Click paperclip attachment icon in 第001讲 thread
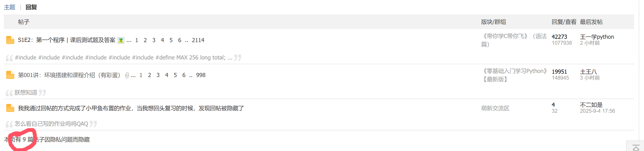The height and width of the screenshot is (151, 644). pos(127,75)
